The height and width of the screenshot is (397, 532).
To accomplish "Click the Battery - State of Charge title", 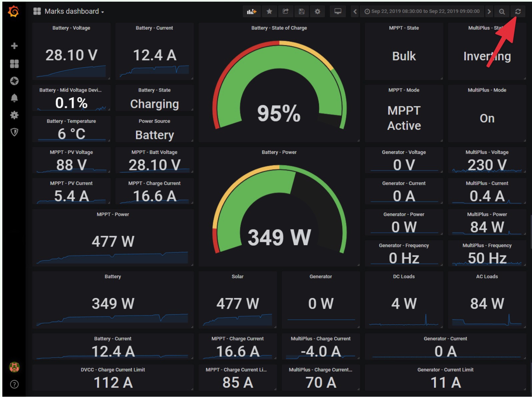I will (279, 28).
